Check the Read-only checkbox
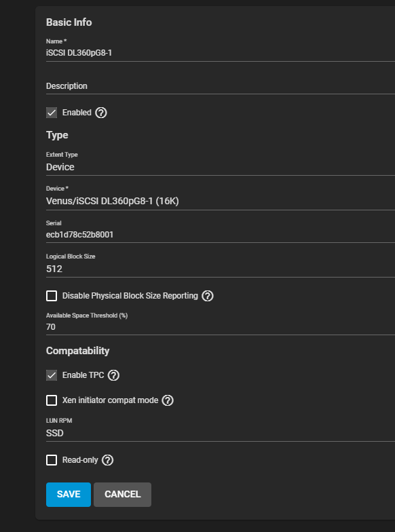The image size is (395, 532). coord(52,460)
